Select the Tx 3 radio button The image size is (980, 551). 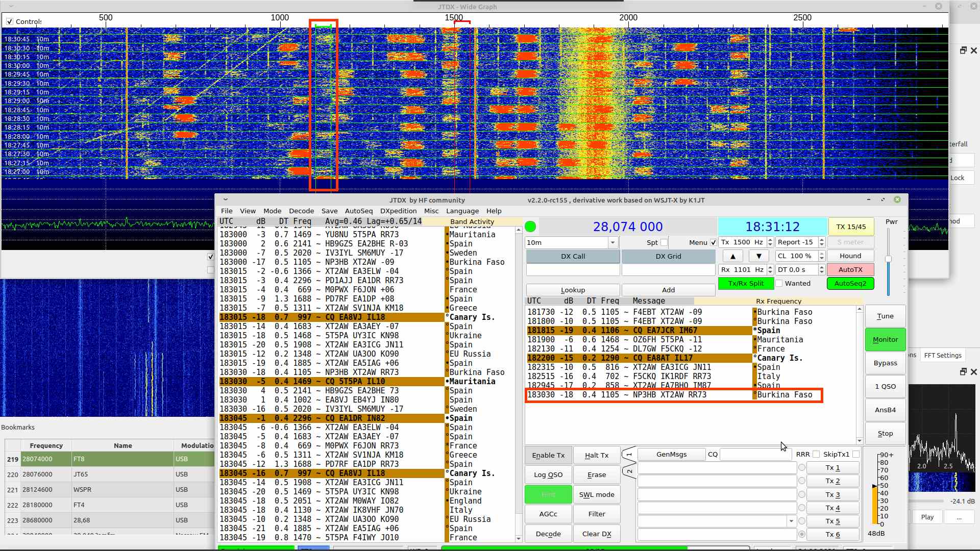click(x=802, y=494)
